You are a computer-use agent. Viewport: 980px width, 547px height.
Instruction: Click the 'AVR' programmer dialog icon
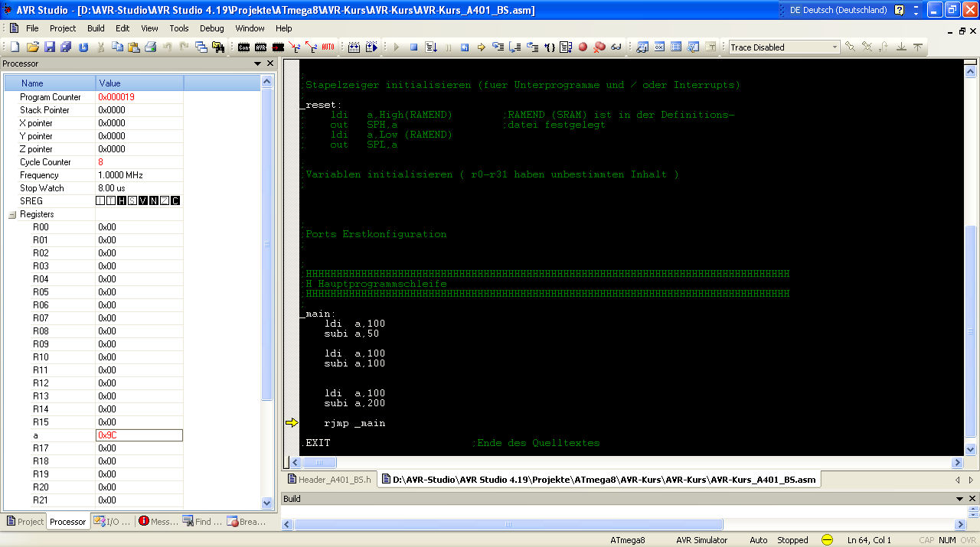(260, 47)
